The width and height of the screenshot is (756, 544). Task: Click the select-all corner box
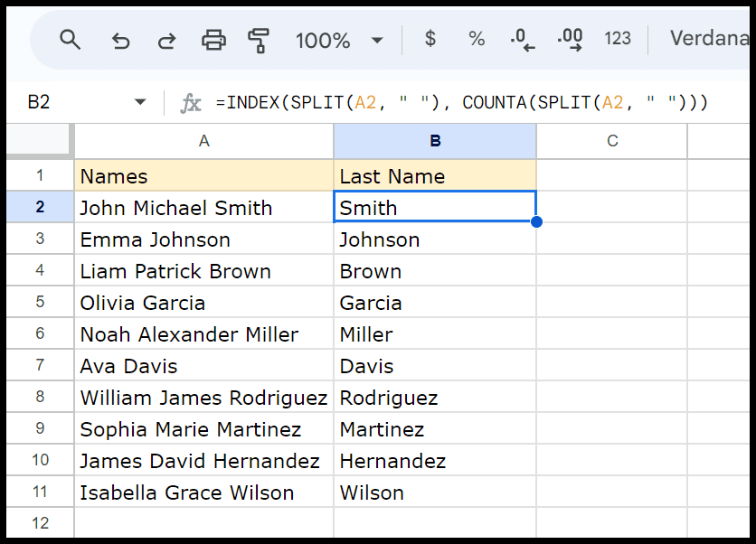tap(39, 140)
